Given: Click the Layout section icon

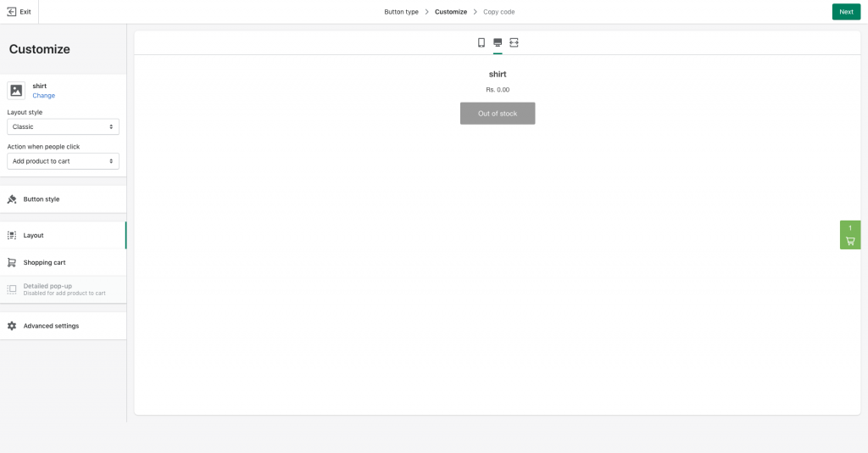Looking at the screenshot, I should coord(12,235).
